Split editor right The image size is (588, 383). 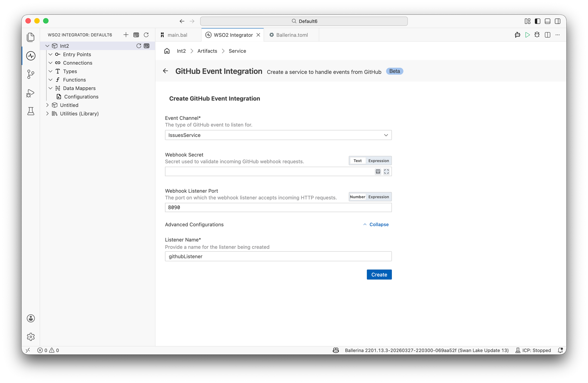(547, 35)
